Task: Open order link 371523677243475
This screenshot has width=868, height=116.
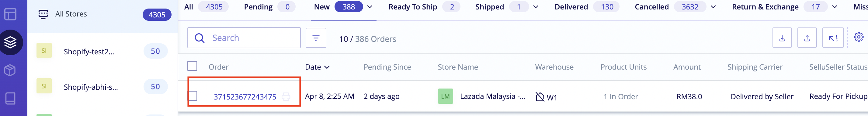Action: click(x=245, y=97)
